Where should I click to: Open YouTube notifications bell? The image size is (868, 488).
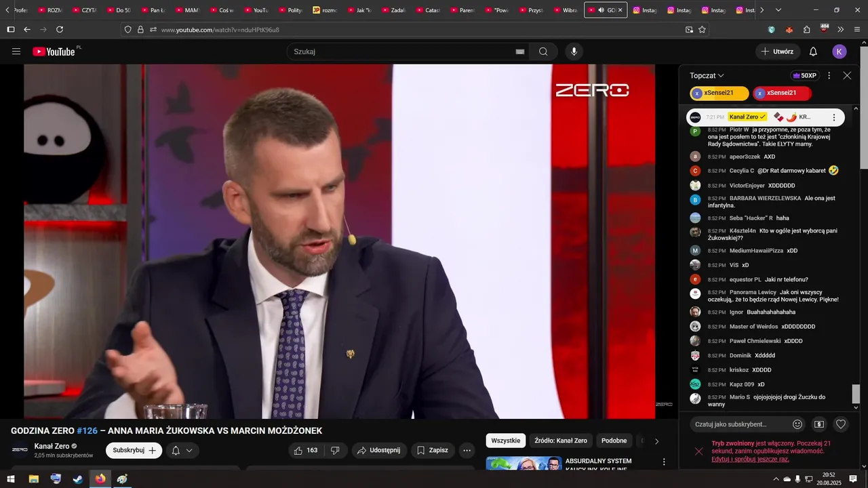coord(813,52)
